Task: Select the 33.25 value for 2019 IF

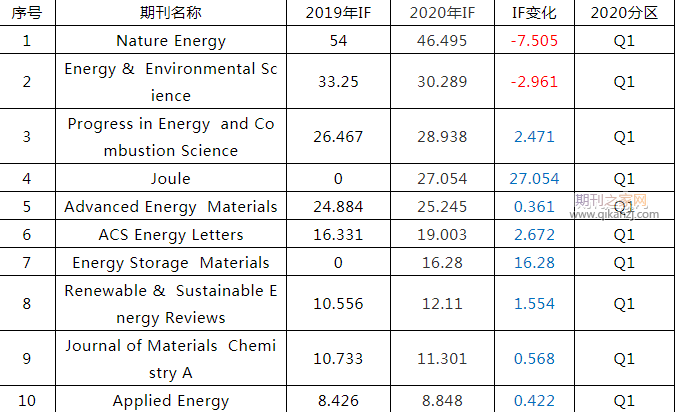Action: (338, 82)
